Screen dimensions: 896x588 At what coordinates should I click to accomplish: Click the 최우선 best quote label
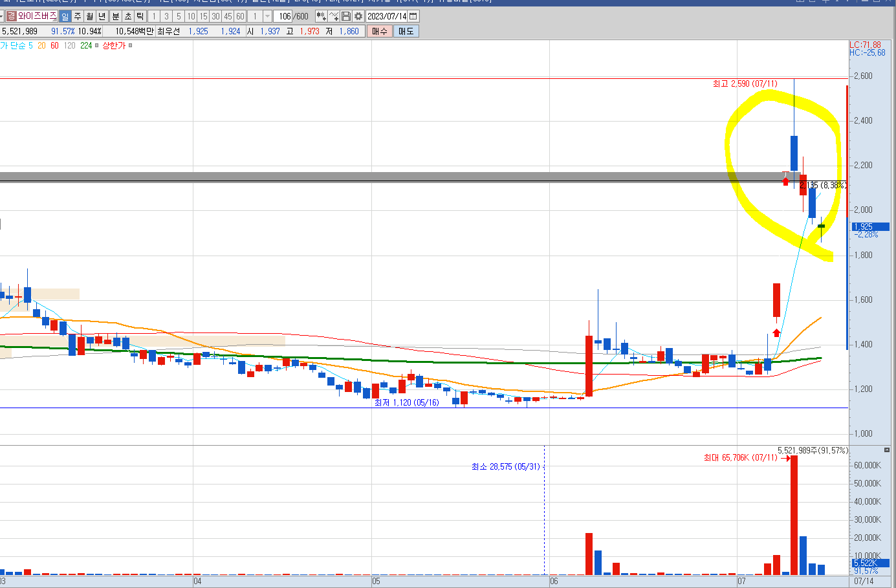168,31
